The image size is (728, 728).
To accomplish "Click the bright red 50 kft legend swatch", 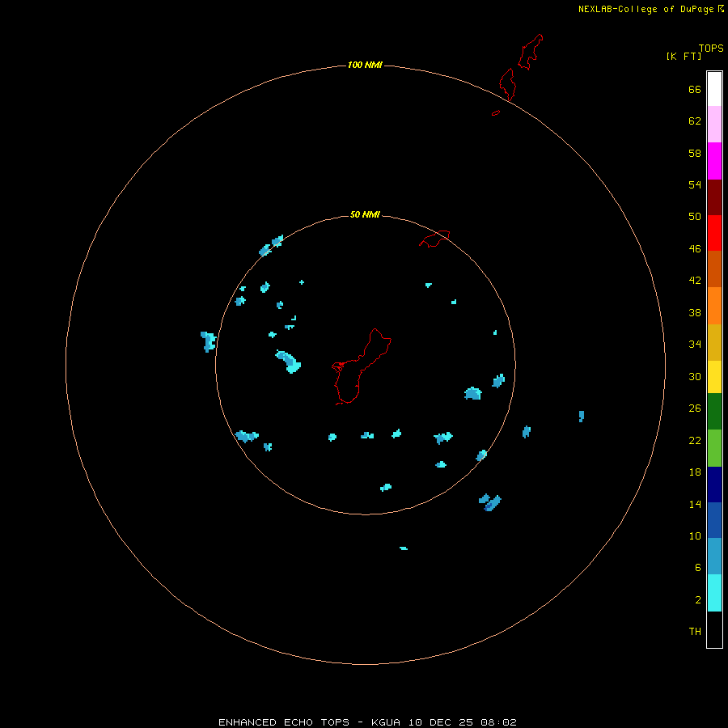I will pyautogui.click(x=714, y=233).
